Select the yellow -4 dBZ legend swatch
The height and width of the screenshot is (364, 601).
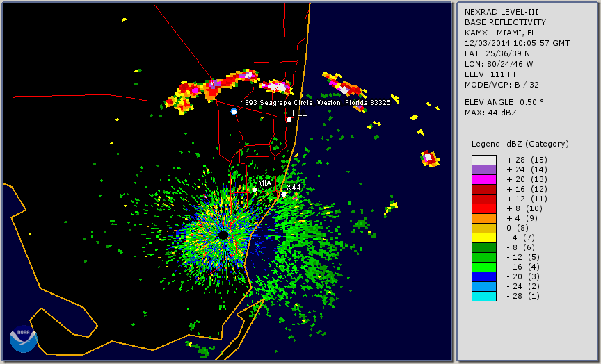(484, 238)
